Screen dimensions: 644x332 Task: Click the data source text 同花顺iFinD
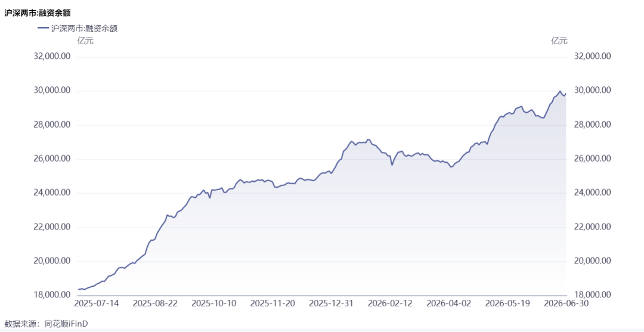[x=66, y=324]
